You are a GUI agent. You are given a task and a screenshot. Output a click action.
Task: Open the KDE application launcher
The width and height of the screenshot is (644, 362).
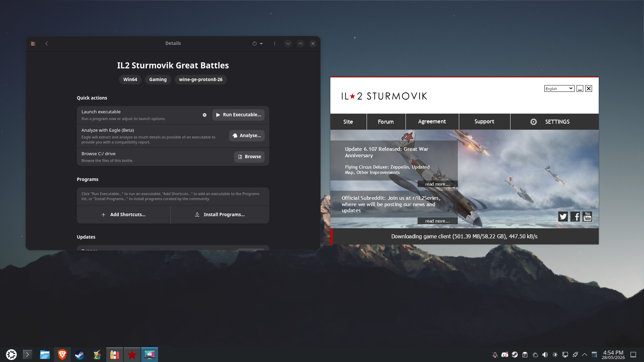(11, 355)
